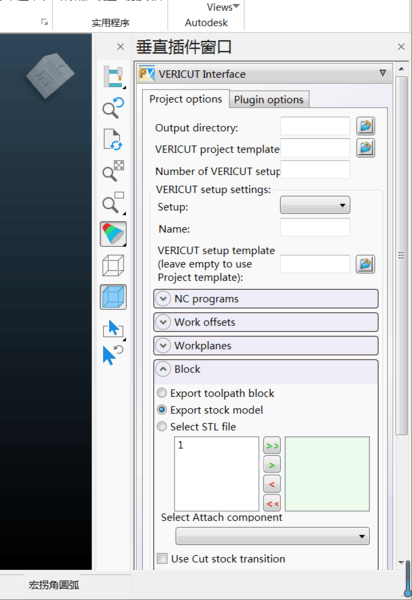Click the view cube in the graphics area

pyautogui.click(x=50, y=75)
